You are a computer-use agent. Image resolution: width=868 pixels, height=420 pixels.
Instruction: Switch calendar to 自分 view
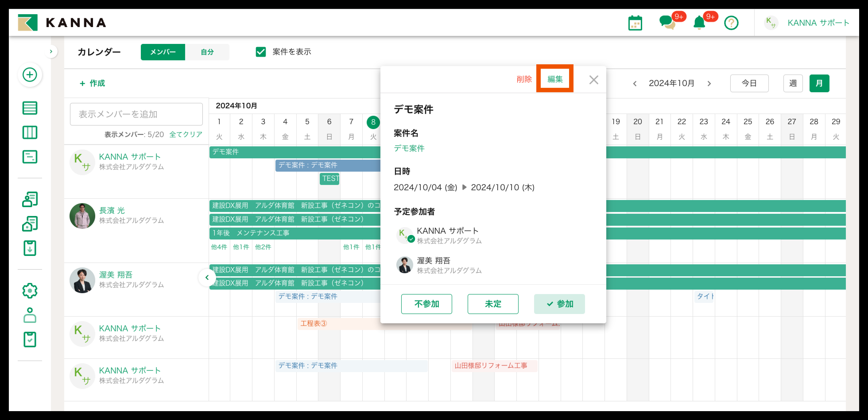click(x=207, y=52)
